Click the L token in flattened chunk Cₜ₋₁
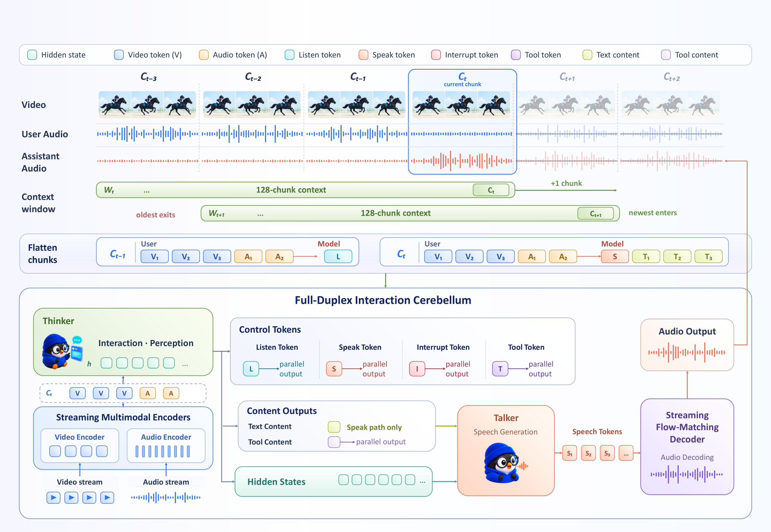This screenshot has width=771, height=532. pos(338,257)
